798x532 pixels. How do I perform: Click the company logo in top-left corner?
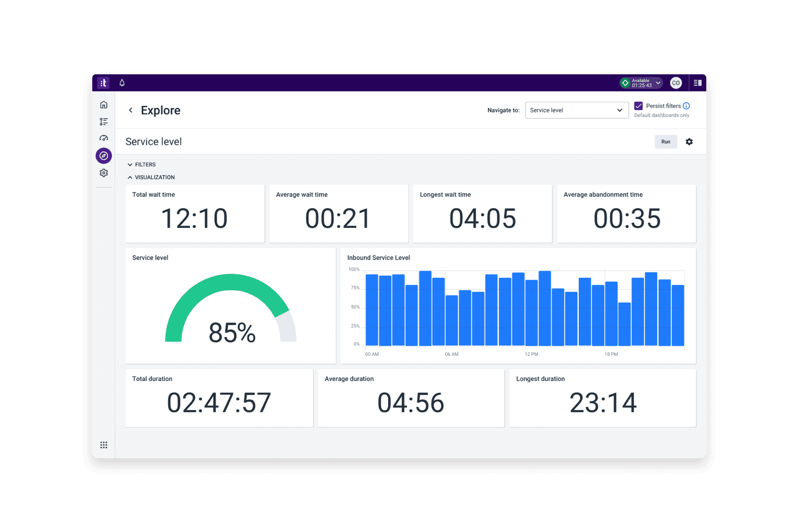[x=103, y=83]
